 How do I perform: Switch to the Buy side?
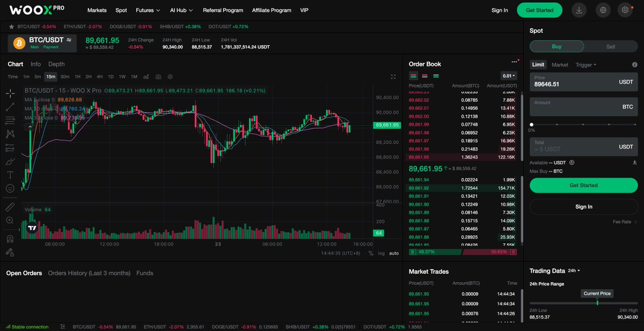(557, 47)
